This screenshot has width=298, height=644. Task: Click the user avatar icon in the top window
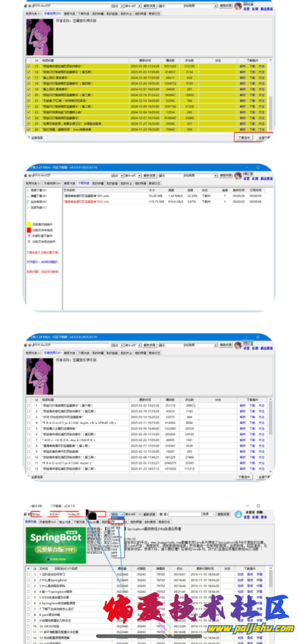[238, 6]
